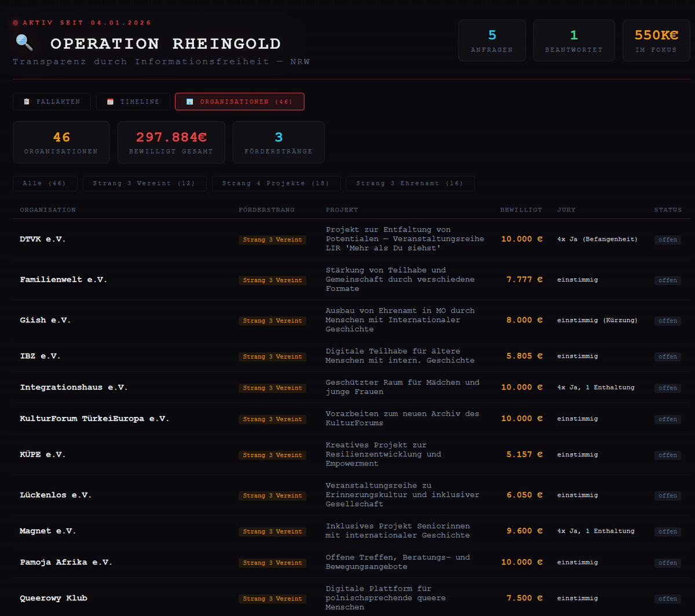Click Strang 3 Vereint tag for DTVK
This screenshot has height=616, width=695.
pos(272,240)
